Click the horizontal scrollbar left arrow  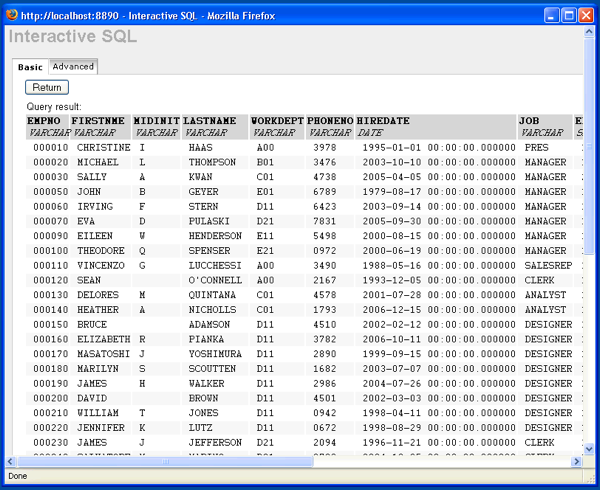coord(12,461)
